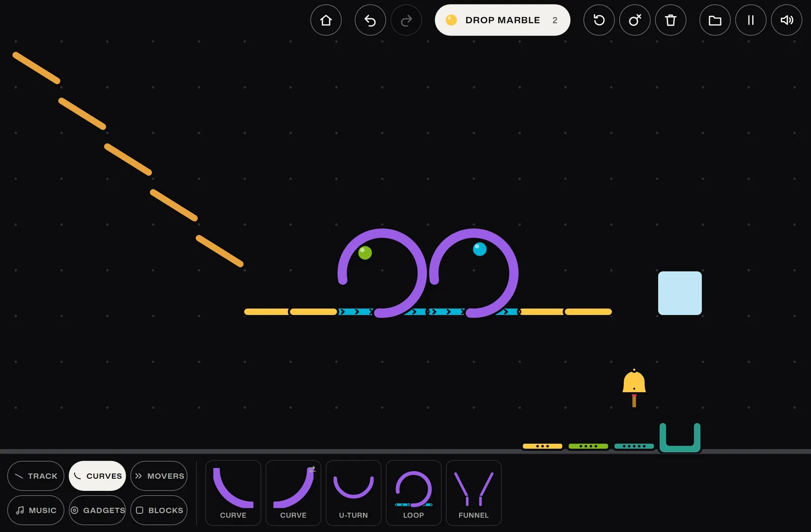Open the Music category
811x532 pixels.
(x=35, y=510)
